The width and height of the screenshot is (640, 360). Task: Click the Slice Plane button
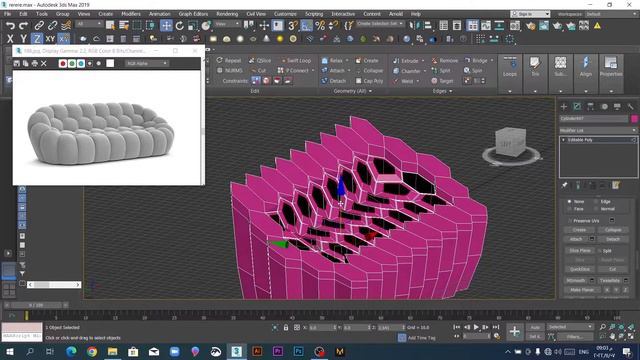pyautogui.click(x=580, y=251)
